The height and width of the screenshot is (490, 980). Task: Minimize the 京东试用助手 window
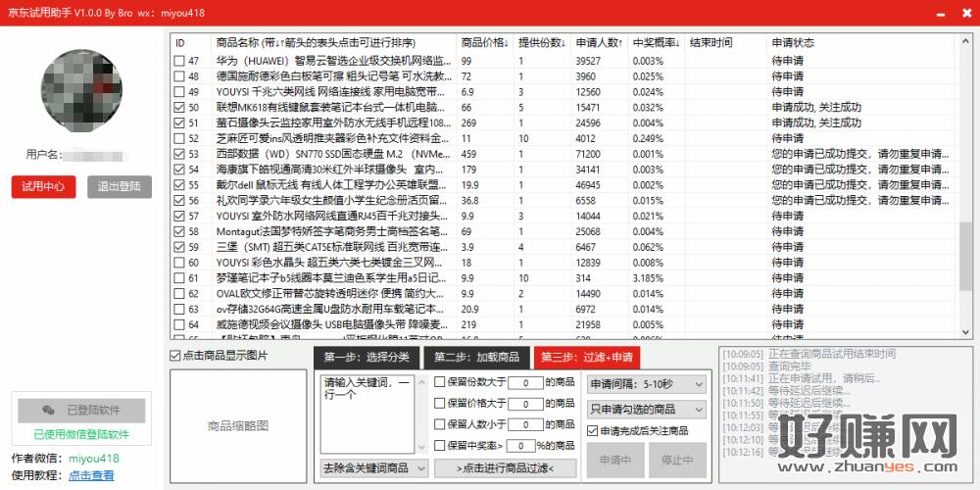[943, 13]
